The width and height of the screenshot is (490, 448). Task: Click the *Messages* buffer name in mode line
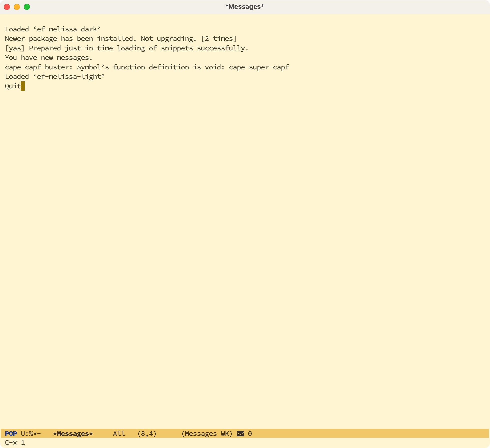tap(73, 433)
